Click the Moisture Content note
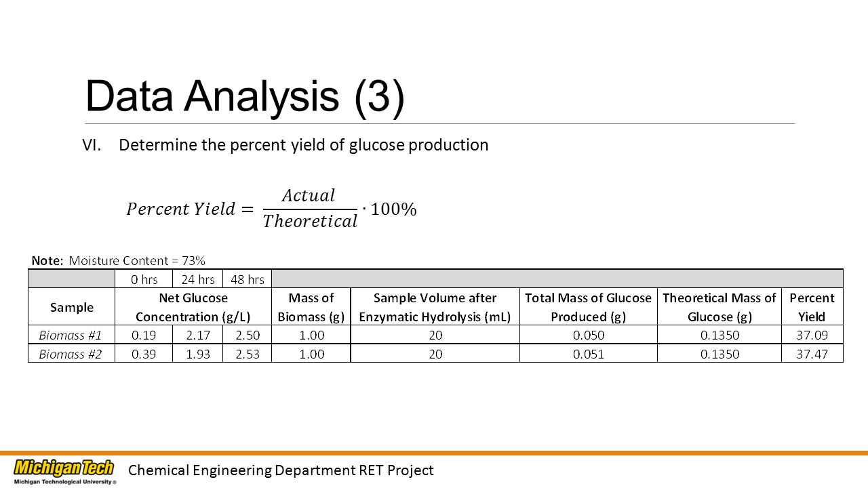Screen dimensions: 868x488 click(x=119, y=260)
